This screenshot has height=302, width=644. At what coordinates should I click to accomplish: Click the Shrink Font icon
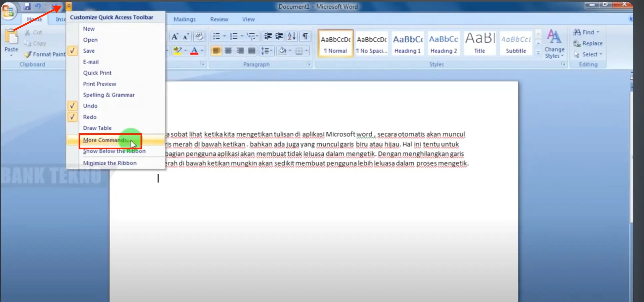coord(186,36)
